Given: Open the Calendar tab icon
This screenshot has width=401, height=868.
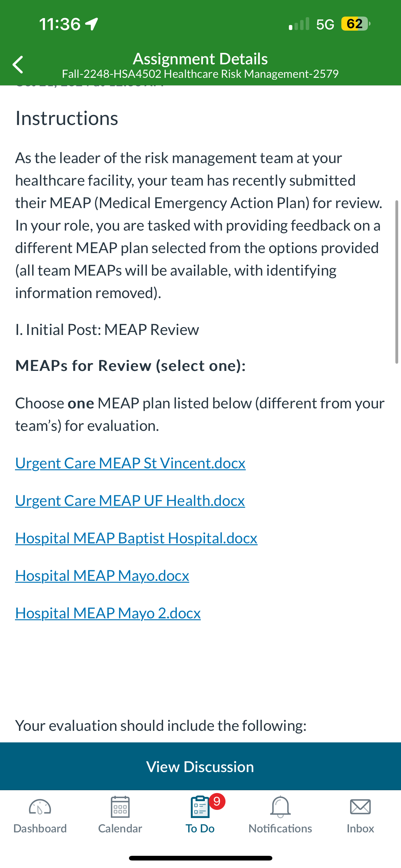Looking at the screenshot, I should 120,807.
